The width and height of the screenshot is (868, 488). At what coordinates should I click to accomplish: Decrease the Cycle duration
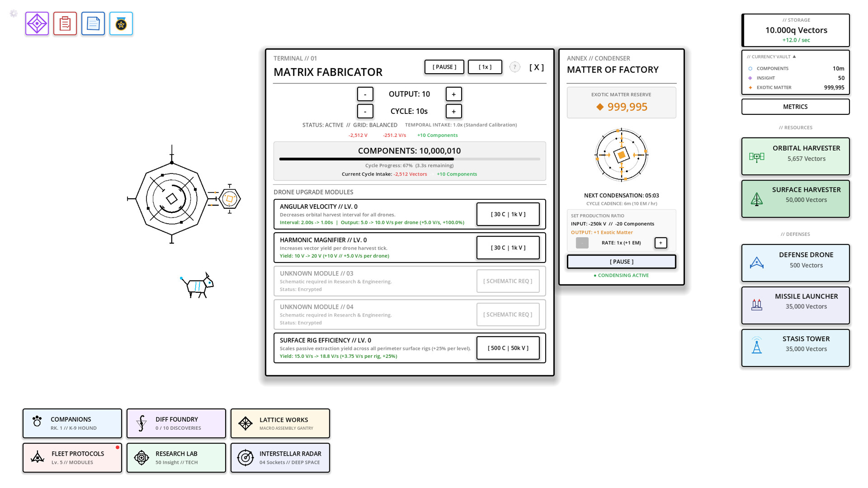365,111
